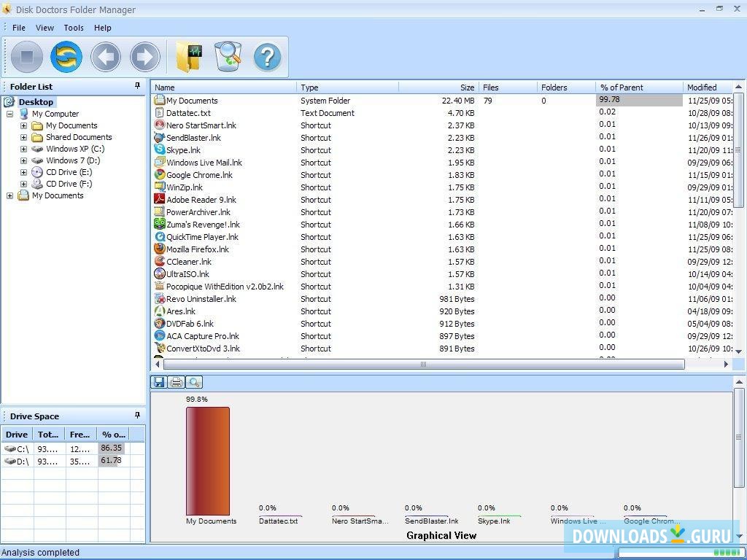Image resolution: width=747 pixels, height=560 pixels.
Task: Expand the Windows XP (C:) drive node
Action: (x=25, y=148)
